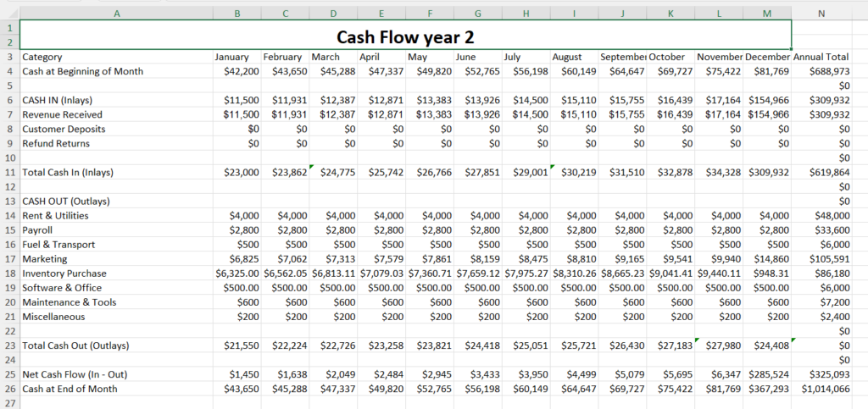Image resolution: width=868 pixels, height=409 pixels.
Task: Select December Cash at End of Month cell
Action: (767, 389)
